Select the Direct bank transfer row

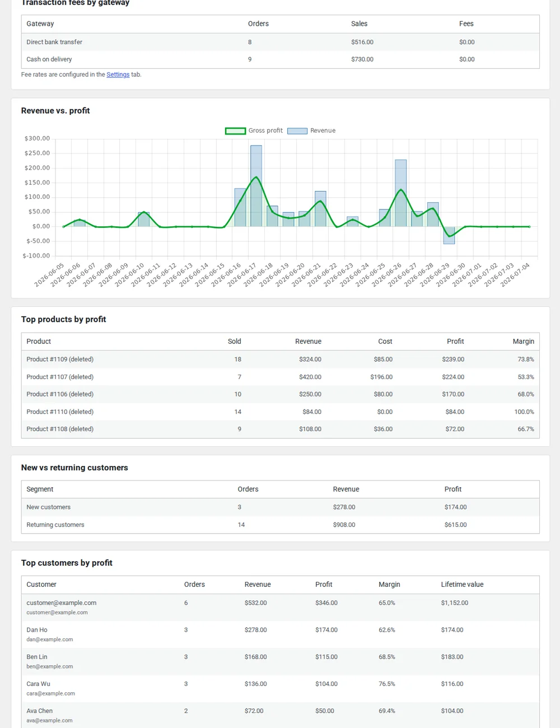pyautogui.click(x=280, y=42)
